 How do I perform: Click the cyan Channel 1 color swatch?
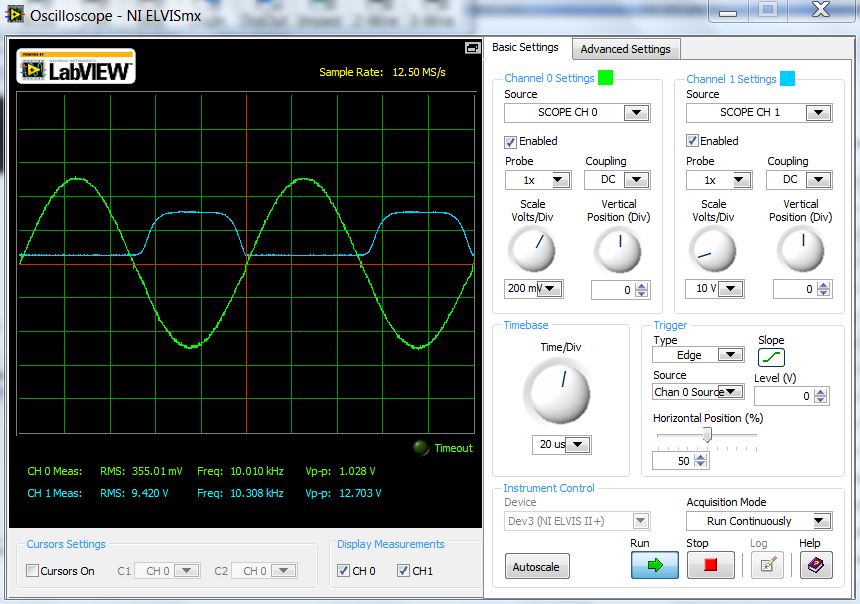[x=787, y=78]
